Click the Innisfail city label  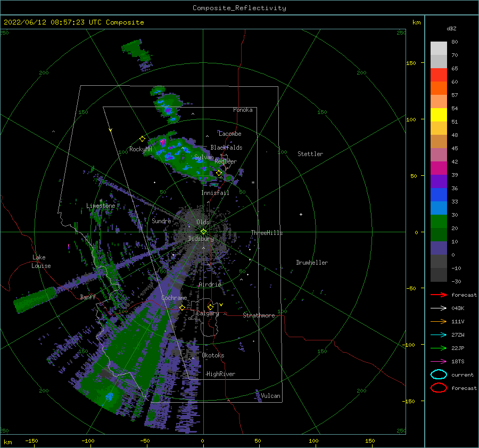coord(215,193)
